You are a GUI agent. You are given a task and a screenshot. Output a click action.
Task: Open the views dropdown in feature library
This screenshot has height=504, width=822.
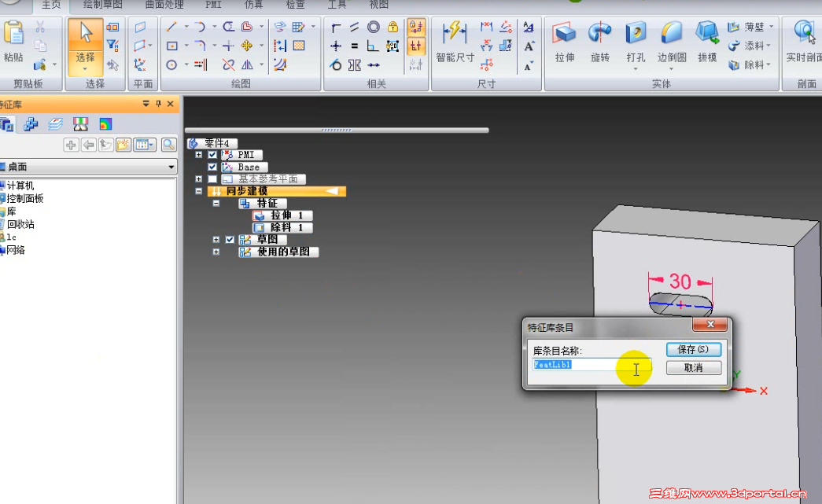[x=146, y=145]
